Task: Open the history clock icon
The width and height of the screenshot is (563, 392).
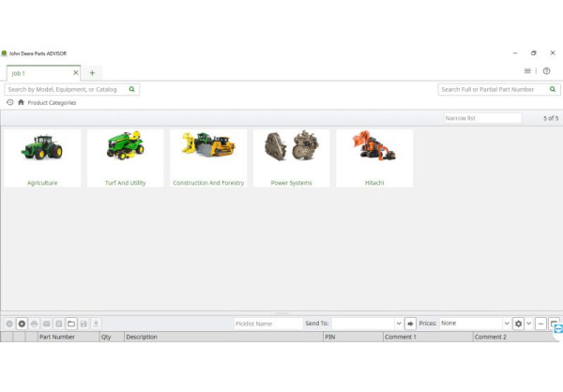Action: 9,102
